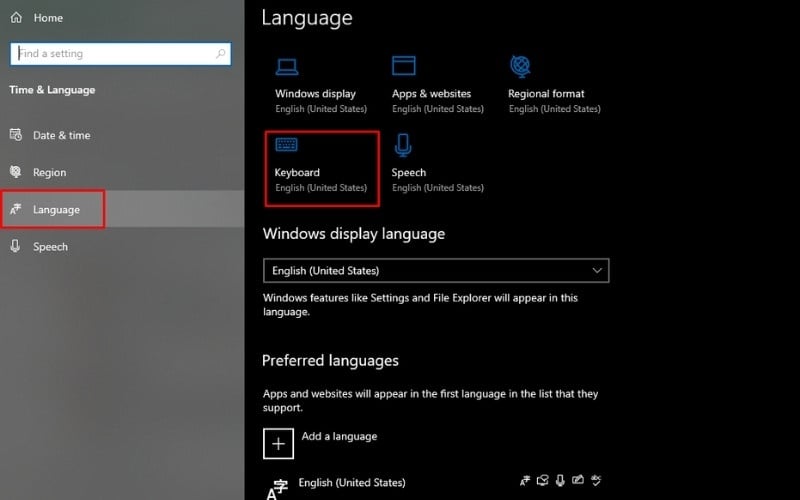Screen dimensions: 800x500
Task: Expand the Windows display language dropdown
Action: [435, 270]
